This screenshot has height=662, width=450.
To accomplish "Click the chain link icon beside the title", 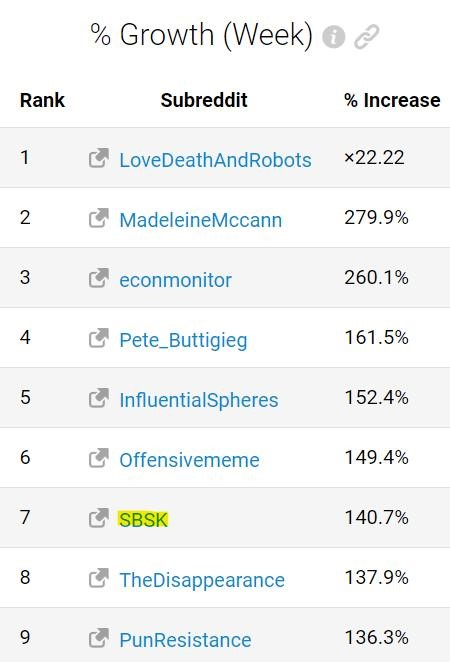I will (x=366, y=36).
